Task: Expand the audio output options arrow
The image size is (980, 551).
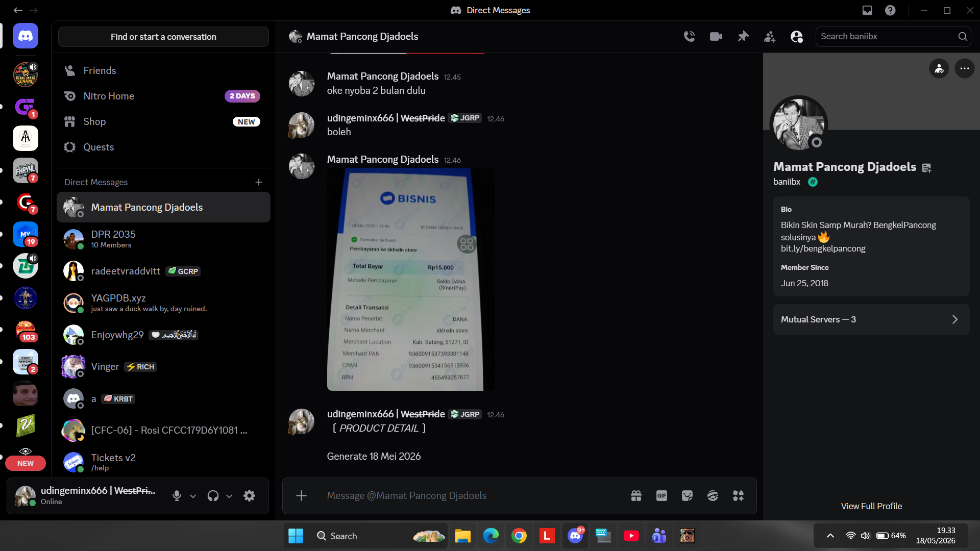Action: tap(229, 496)
